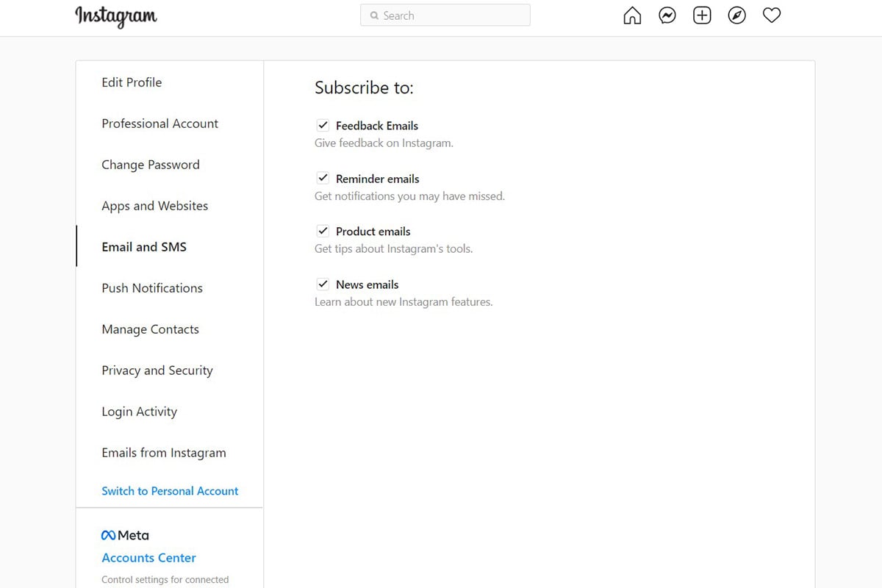Go to Change Password settings
882x588 pixels.
[151, 165]
